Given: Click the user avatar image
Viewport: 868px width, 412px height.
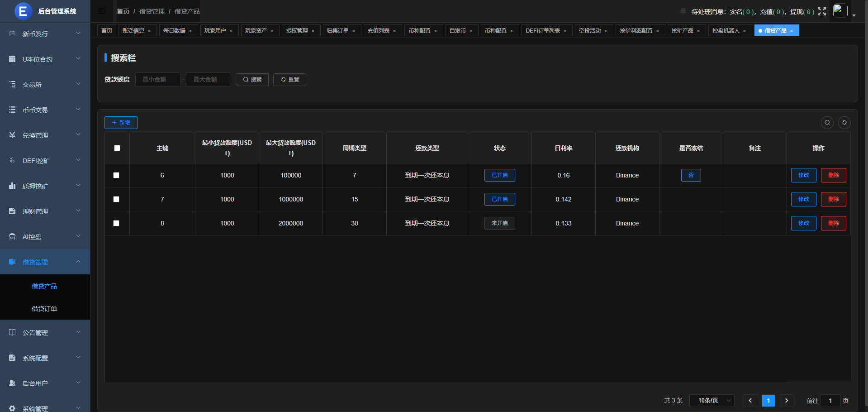Looking at the screenshot, I should tap(840, 11).
